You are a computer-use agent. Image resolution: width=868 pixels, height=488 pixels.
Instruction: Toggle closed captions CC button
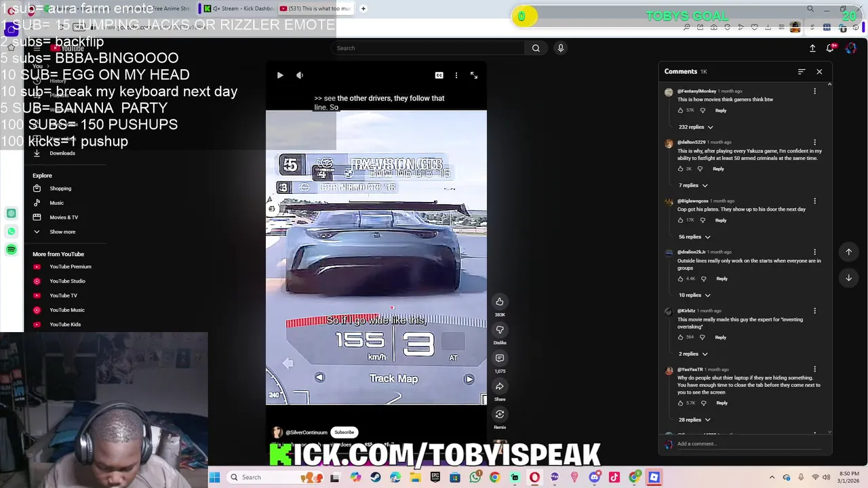tap(439, 75)
